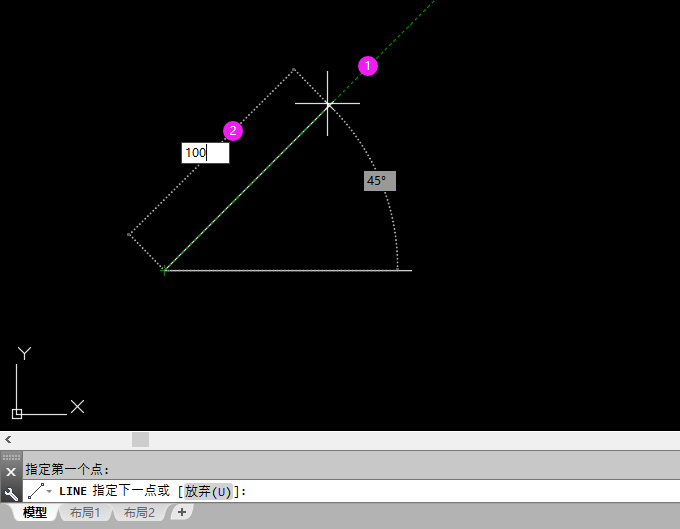The width and height of the screenshot is (680, 529).
Task: Expand recent commands dropdown beside LINE icon
Action: click(x=49, y=492)
